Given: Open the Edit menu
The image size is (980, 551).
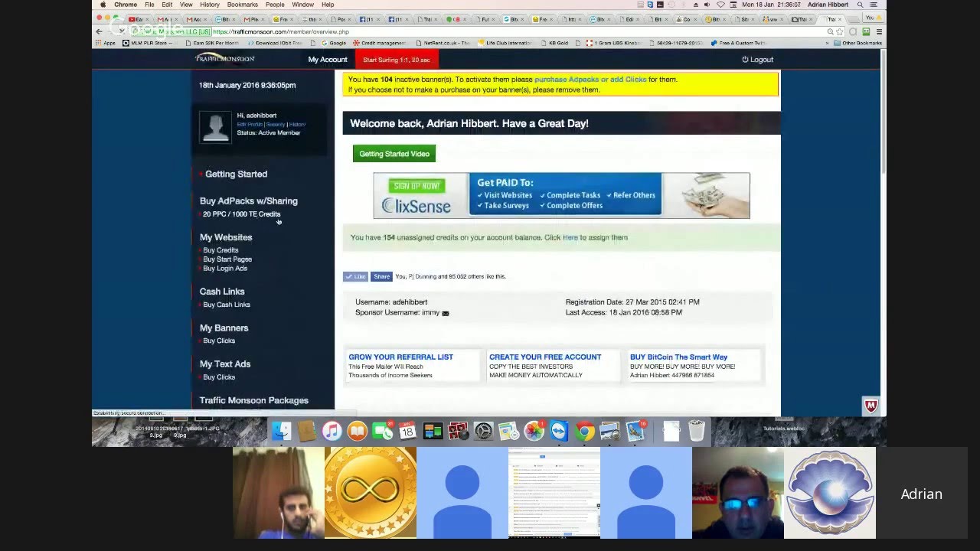Looking at the screenshot, I should coord(167,5).
